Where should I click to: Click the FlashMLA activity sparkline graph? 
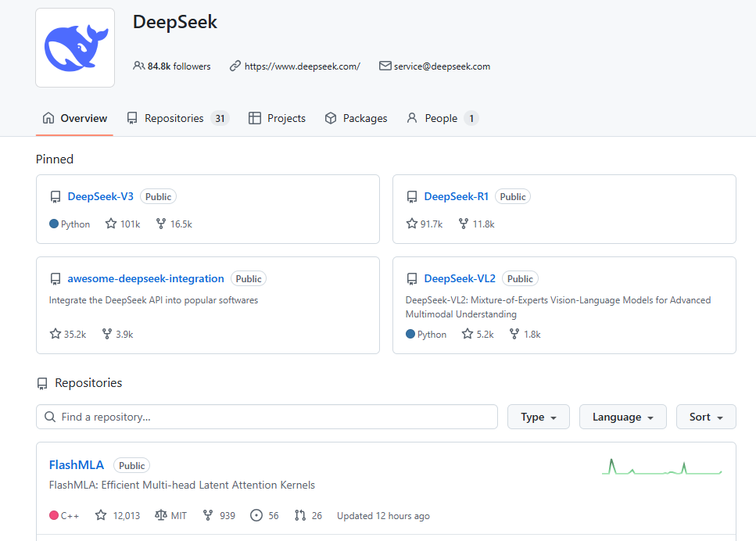(x=662, y=467)
